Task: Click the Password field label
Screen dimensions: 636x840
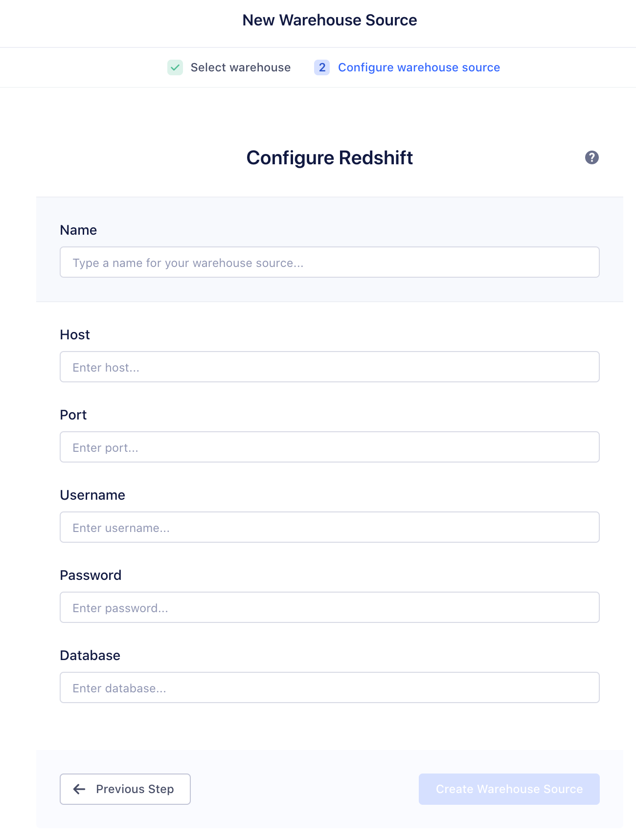Action: coord(91,575)
